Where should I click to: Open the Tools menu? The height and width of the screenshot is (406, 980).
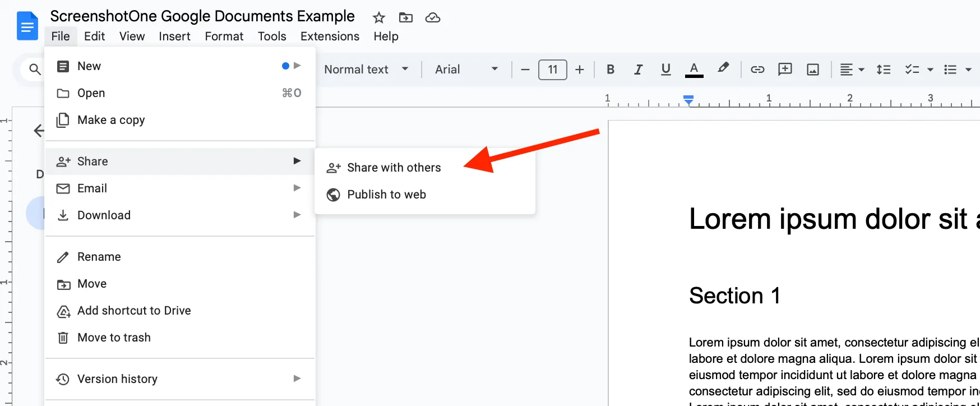(x=272, y=36)
